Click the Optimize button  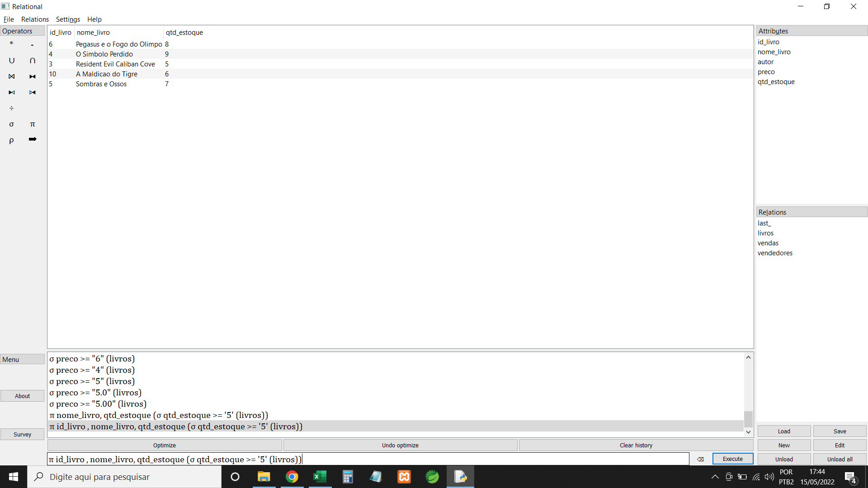[165, 445]
